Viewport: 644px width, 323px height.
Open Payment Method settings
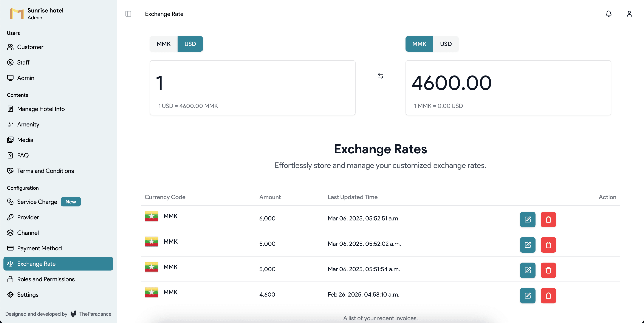click(x=58, y=248)
